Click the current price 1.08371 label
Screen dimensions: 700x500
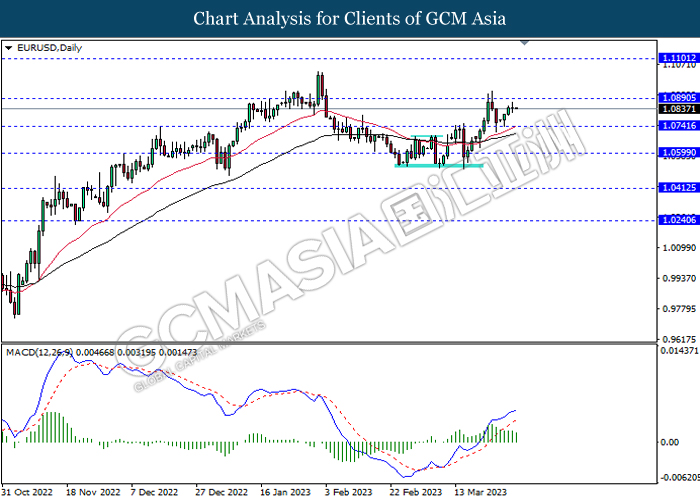pos(679,109)
